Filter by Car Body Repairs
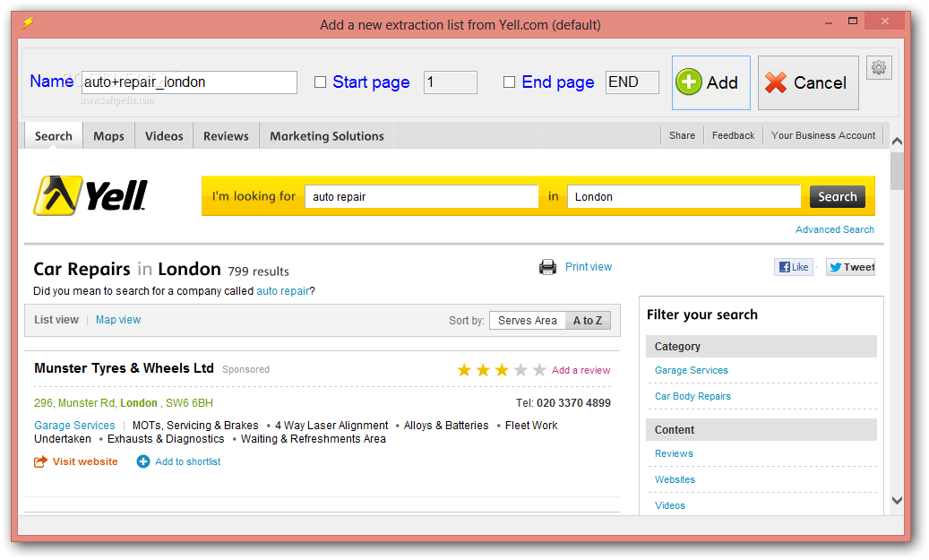Screen dimensions: 929x560 [692, 396]
